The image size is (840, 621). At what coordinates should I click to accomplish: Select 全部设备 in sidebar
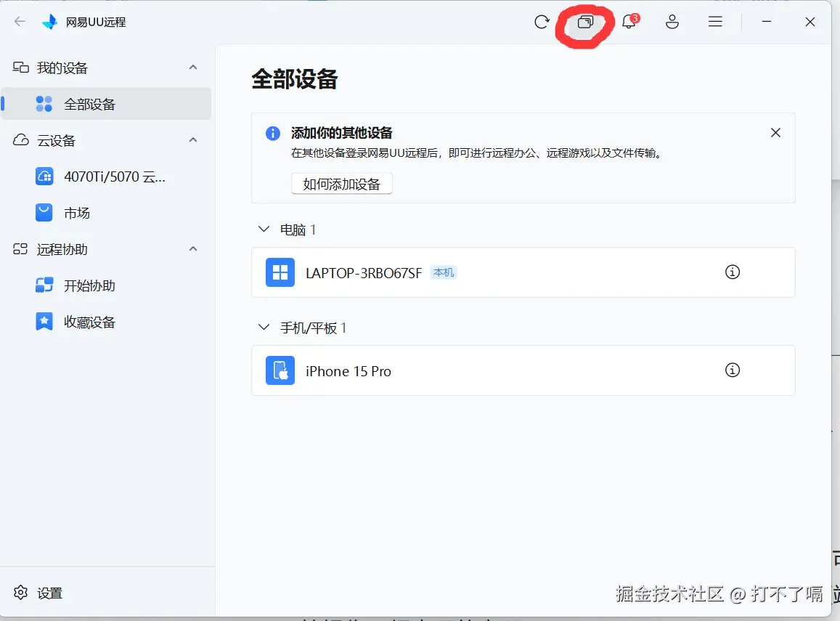(106, 104)
